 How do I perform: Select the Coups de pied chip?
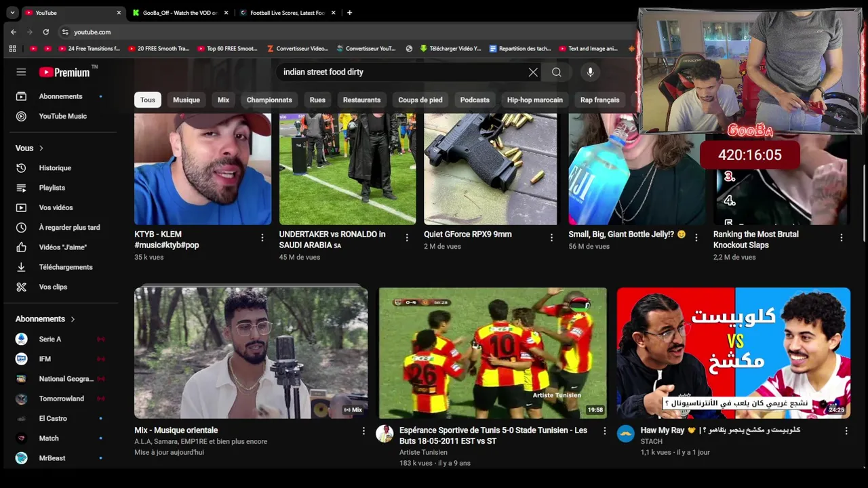420,100
